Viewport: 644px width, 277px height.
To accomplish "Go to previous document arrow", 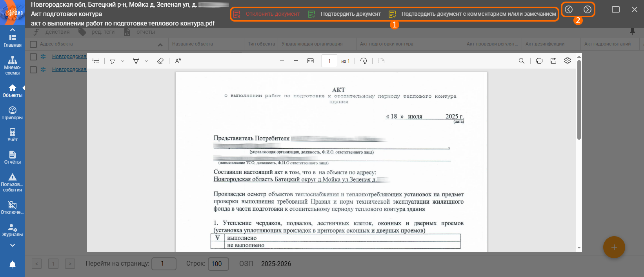I will tap(569, 9).
